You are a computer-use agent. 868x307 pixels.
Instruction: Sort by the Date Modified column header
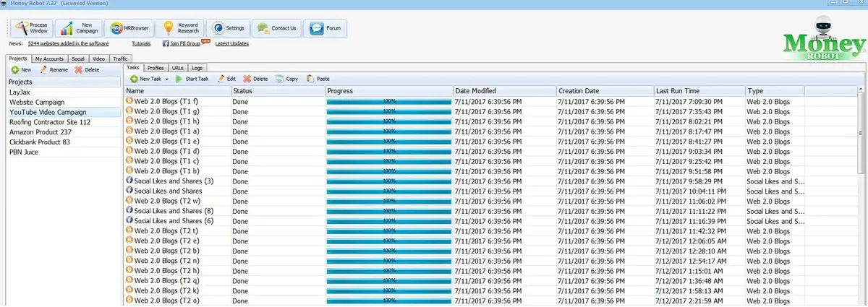504,91
